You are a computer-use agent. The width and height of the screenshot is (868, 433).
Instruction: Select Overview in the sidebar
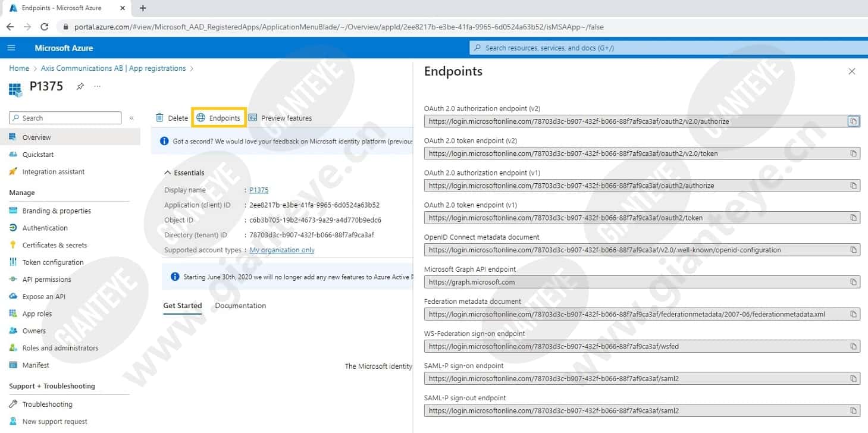70,137
